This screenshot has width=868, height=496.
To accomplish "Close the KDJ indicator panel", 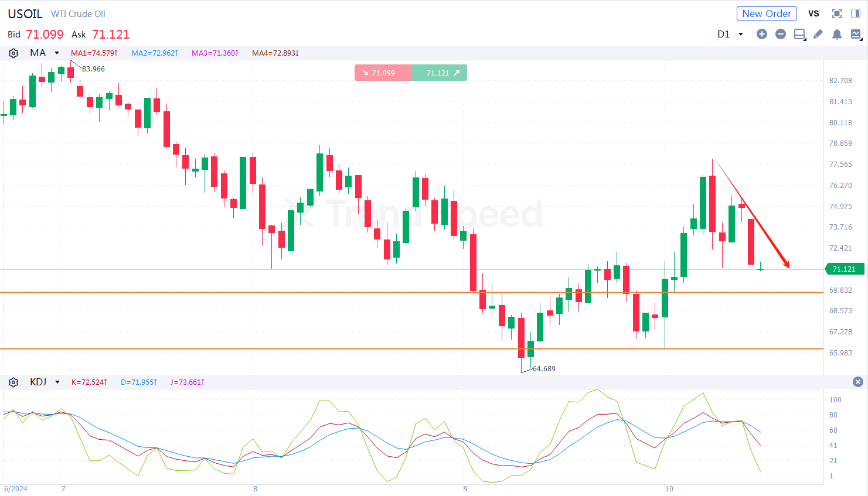I will (x=858, y=382).
